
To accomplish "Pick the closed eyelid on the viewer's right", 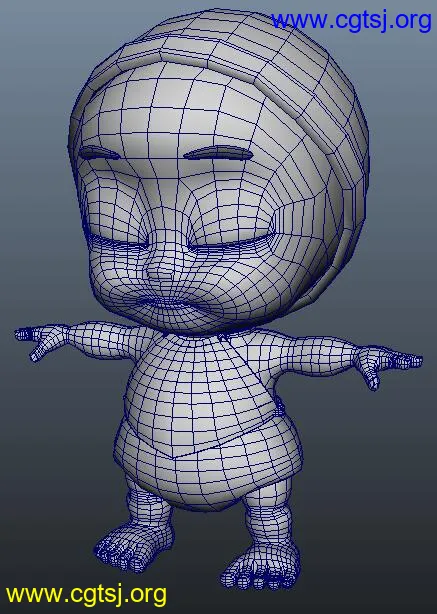I will point(229,243).
